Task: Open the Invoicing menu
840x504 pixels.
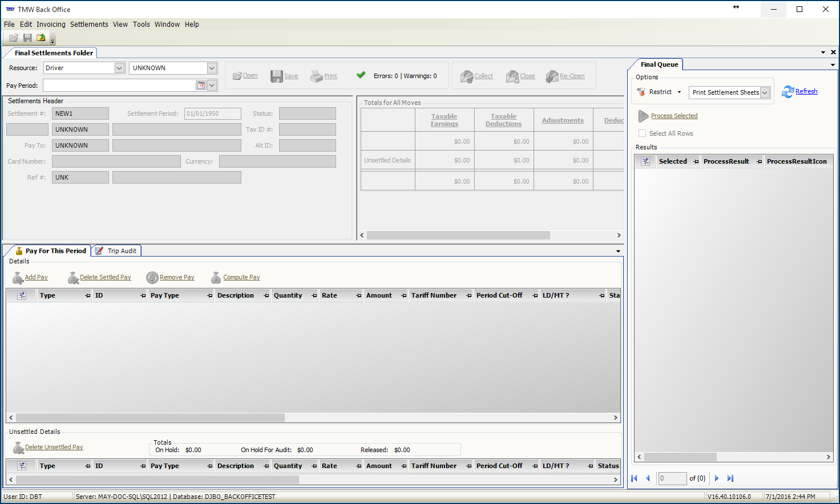Action: [51, 25]
